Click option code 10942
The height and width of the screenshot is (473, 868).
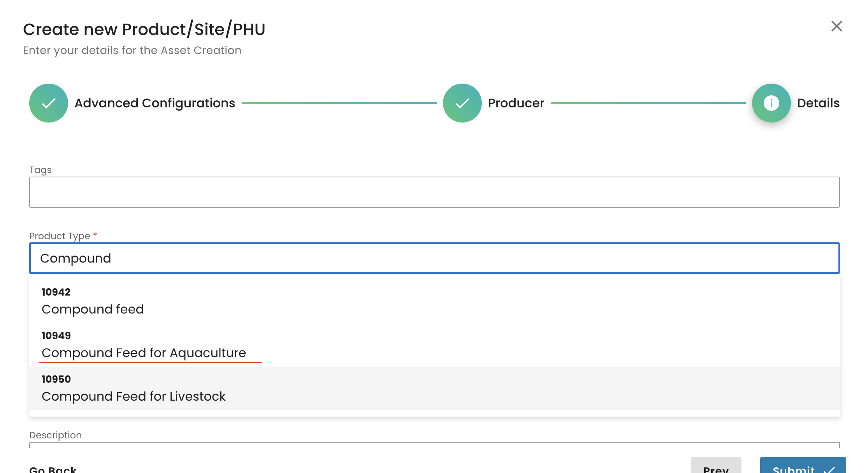click(x=56, y=292)
